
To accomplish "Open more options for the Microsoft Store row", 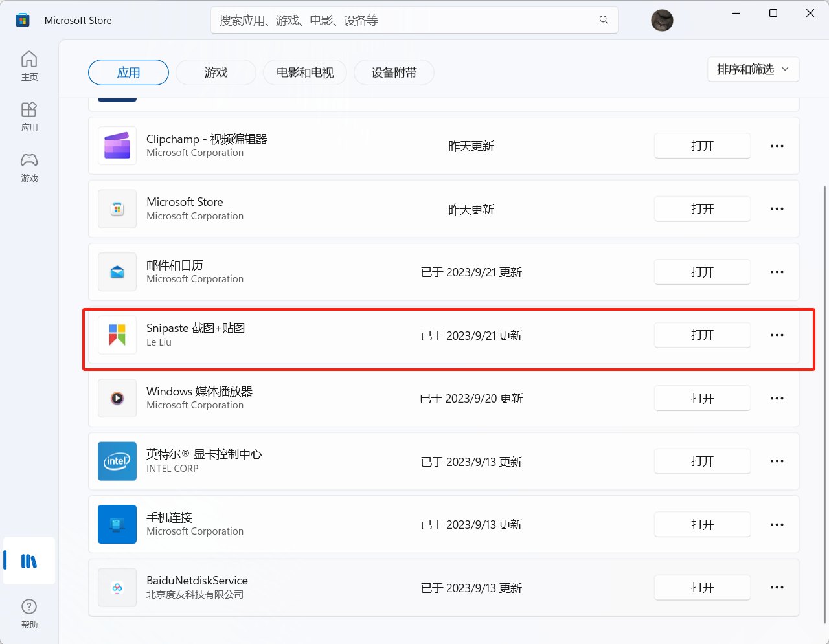I will pyautogui.click(x=777, y=208).
